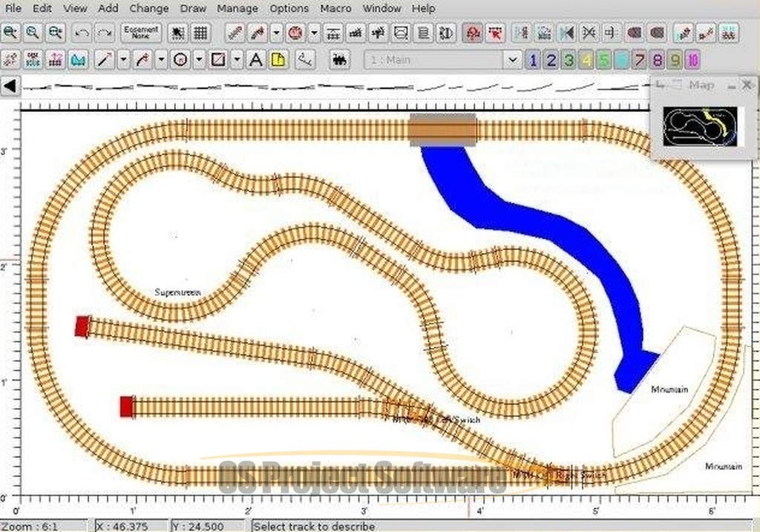760x532 pixels.
Task: Toggle layer 7 button
Action: pyautogui.click(x=640, y=60)
